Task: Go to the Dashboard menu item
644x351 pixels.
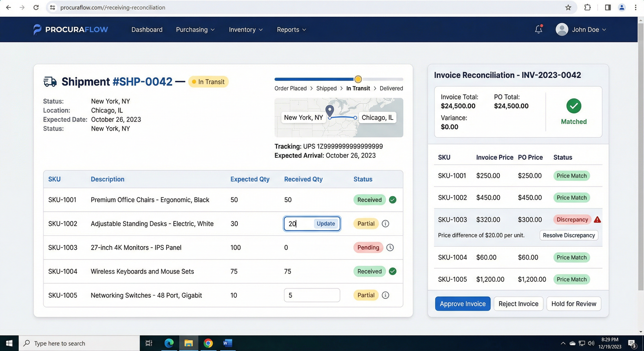Action: coord(147,29)
